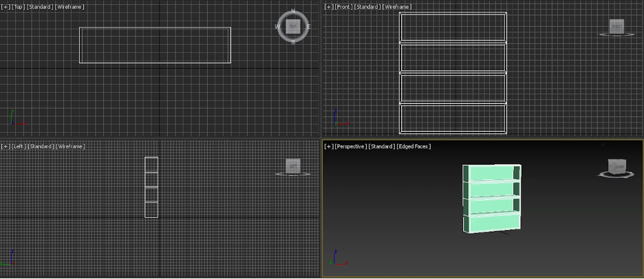Click the N compass letter on Top ViewCube

click(294, 12)
